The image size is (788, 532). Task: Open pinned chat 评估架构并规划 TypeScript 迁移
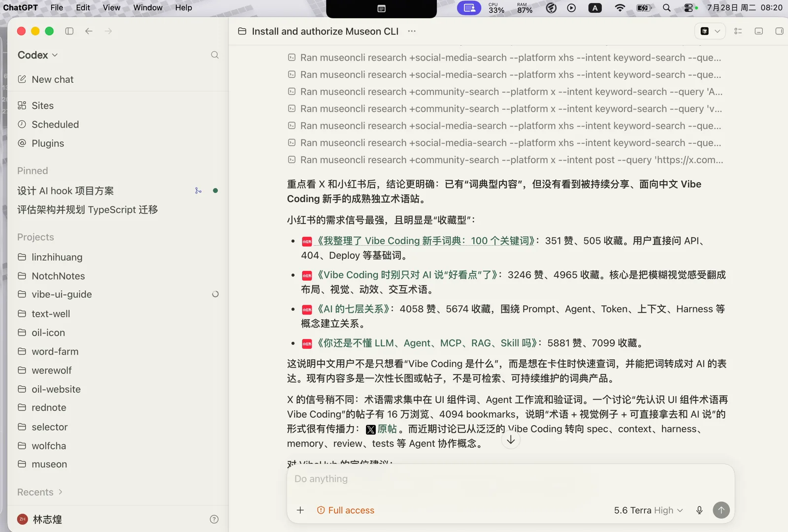pyautogui.click(x=118, y=210)
